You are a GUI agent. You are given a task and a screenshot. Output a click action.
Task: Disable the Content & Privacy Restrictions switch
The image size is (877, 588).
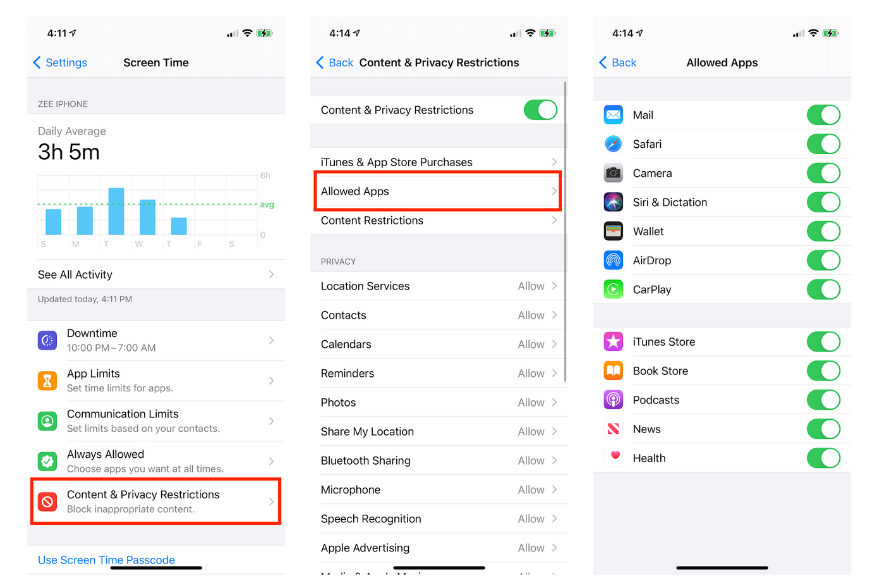540,110
